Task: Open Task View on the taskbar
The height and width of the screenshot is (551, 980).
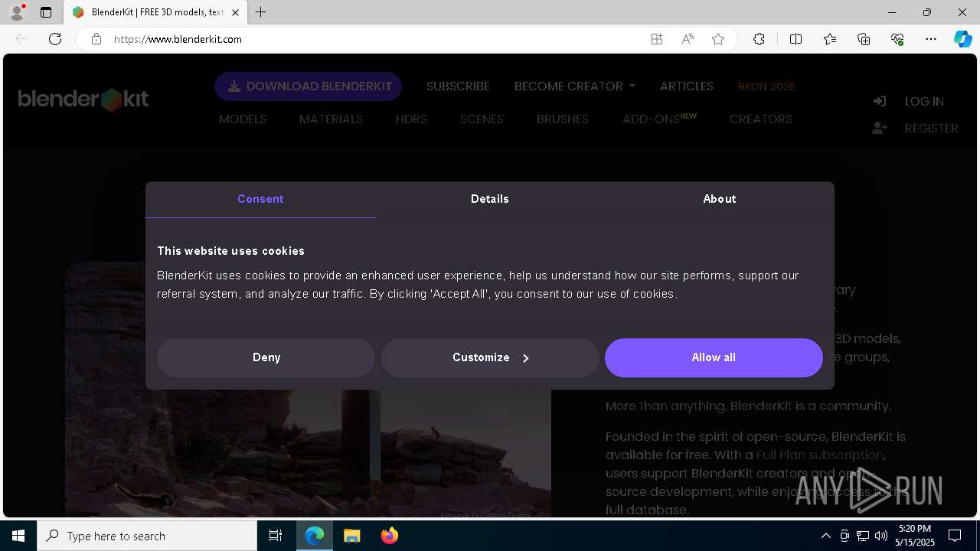Action: pyautogui.click(x=276, y=536)
